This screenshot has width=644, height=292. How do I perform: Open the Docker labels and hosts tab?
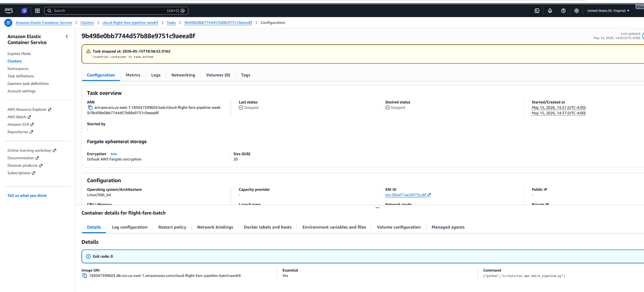(x=268, y=227)
